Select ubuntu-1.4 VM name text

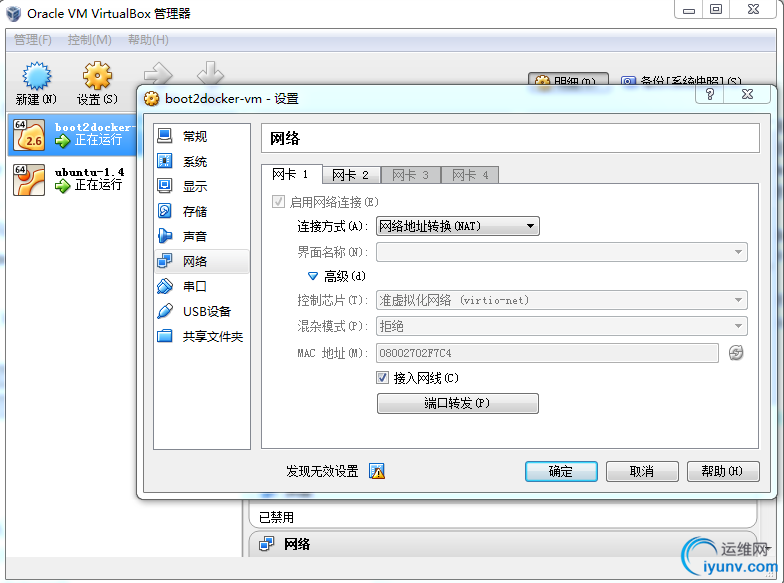[90, 172]
